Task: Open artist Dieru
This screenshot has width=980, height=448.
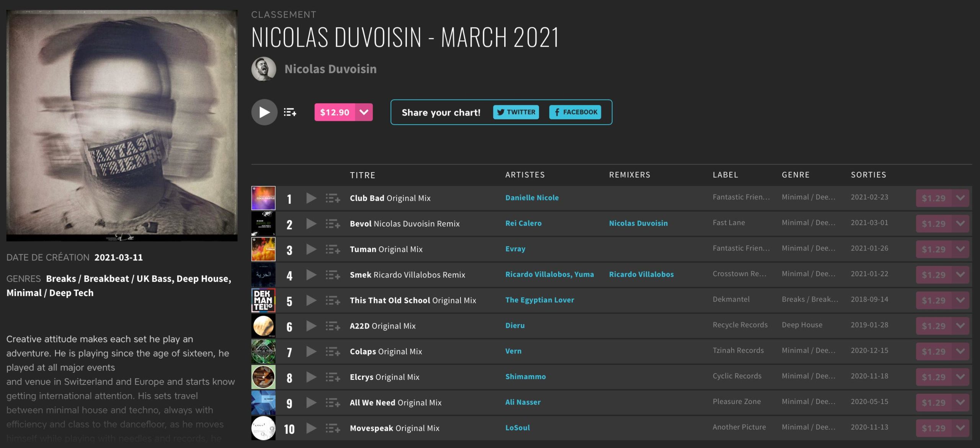Action: click(x=515, y=326)
